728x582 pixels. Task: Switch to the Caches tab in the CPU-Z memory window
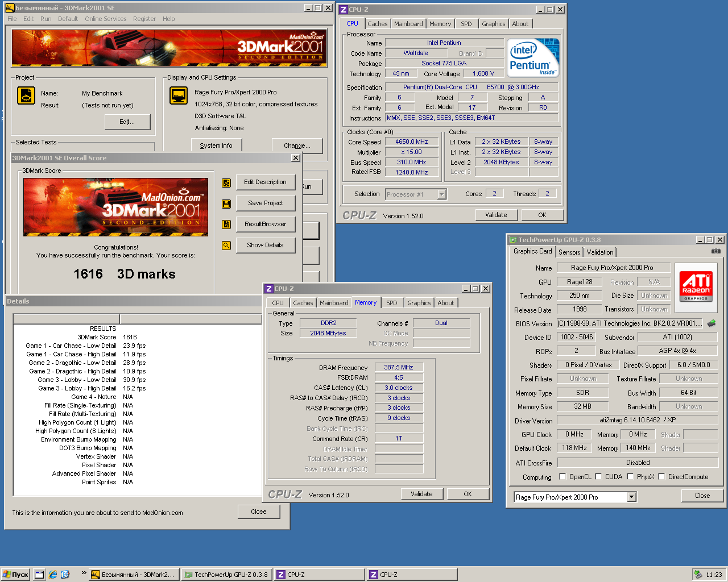click(303, 303)
